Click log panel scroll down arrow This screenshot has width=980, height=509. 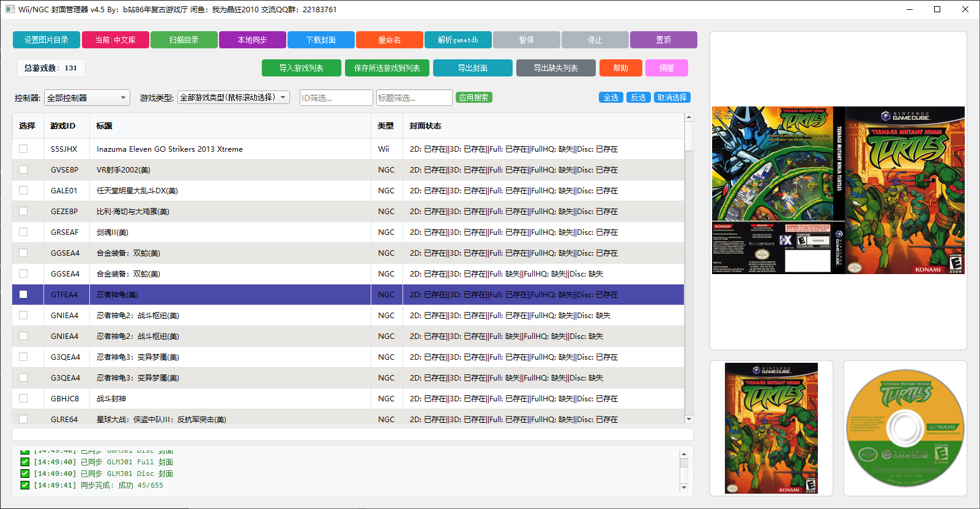(684, 488)
